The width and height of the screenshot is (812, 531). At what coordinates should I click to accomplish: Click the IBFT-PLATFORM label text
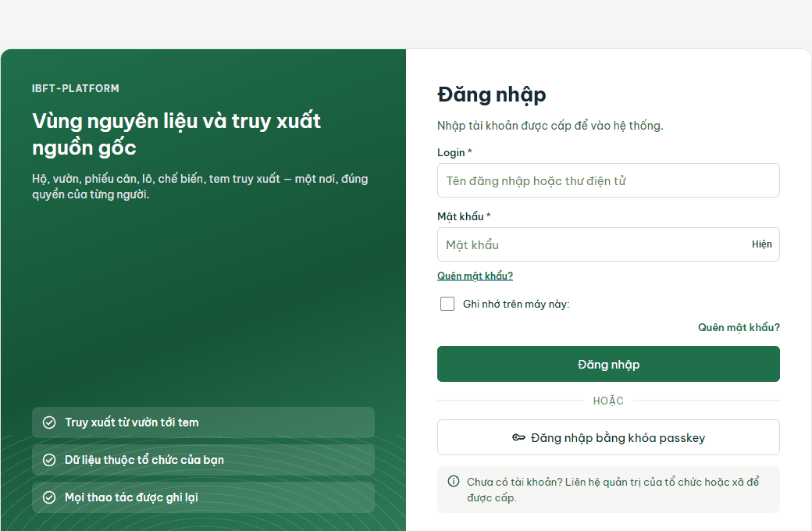tap(76, 88)
